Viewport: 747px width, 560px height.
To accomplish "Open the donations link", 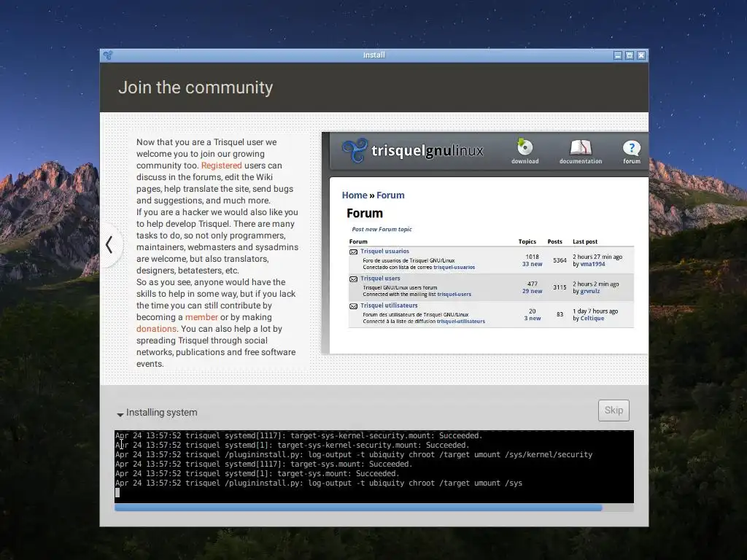I will [x=156, y=329].
